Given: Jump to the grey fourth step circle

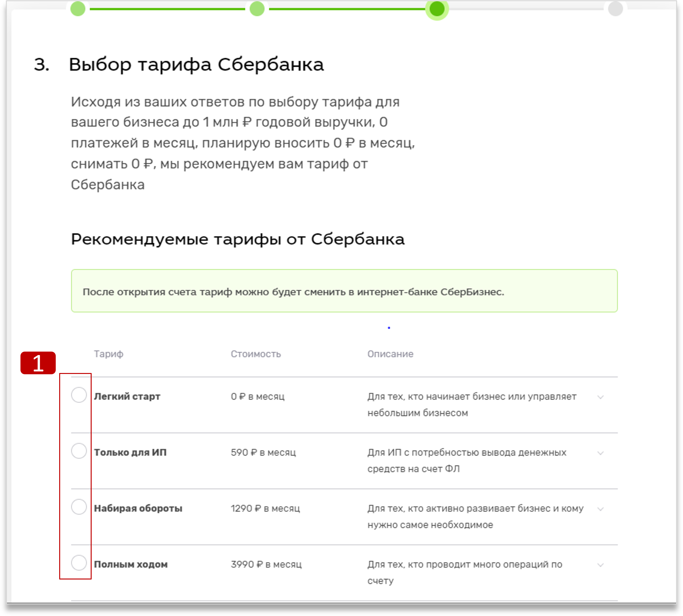Looking at the screenshot, I should 615,8.
